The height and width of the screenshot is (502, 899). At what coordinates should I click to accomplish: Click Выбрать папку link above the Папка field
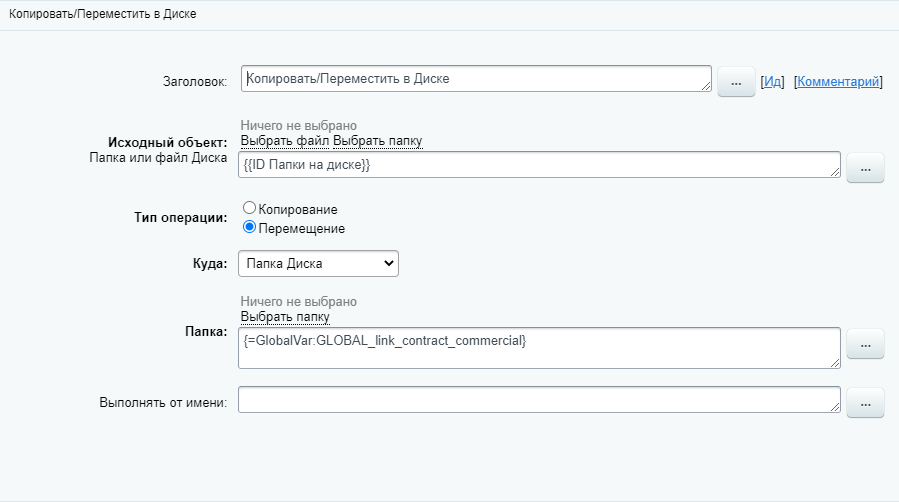tap(285, 317)
